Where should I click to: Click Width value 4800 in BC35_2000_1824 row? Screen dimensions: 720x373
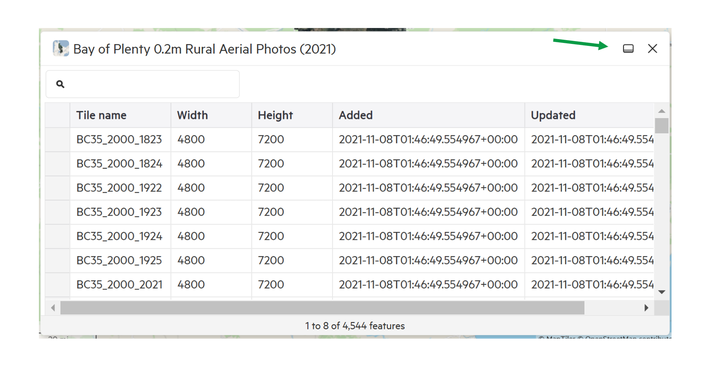191,164
